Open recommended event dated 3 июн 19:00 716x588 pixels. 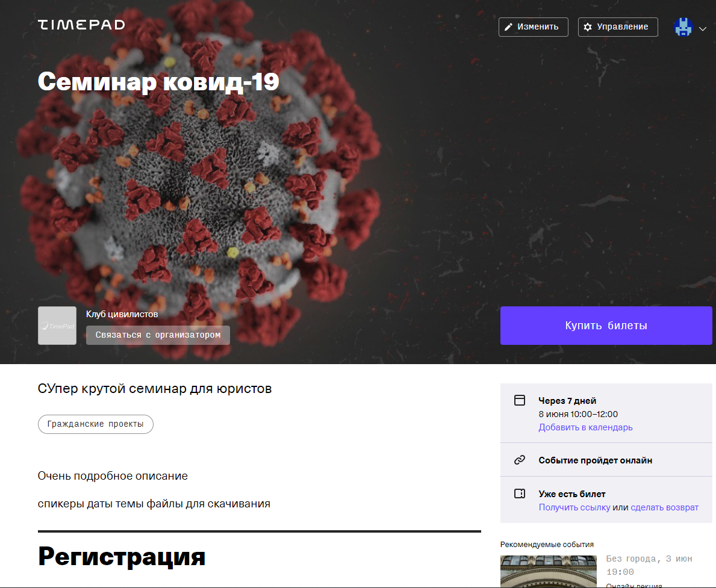point(649,565)
